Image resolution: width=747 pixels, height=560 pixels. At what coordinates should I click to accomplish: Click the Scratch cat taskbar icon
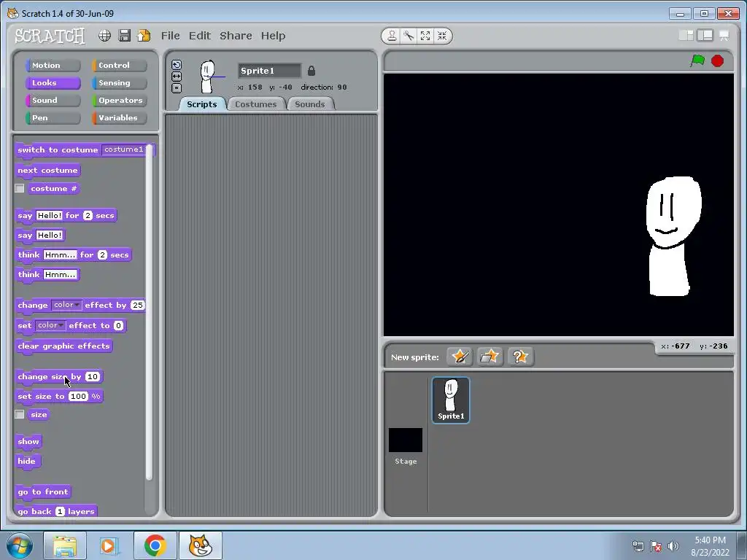coord(200,545)
